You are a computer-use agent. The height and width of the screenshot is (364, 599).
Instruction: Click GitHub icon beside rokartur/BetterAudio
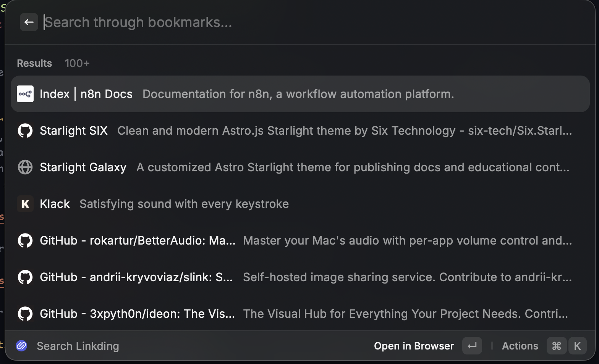point(25,240)
